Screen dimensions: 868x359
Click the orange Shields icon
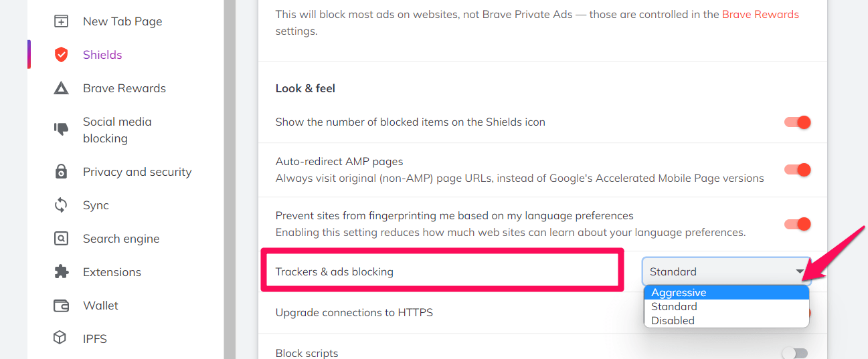click(x=61, y=55)
